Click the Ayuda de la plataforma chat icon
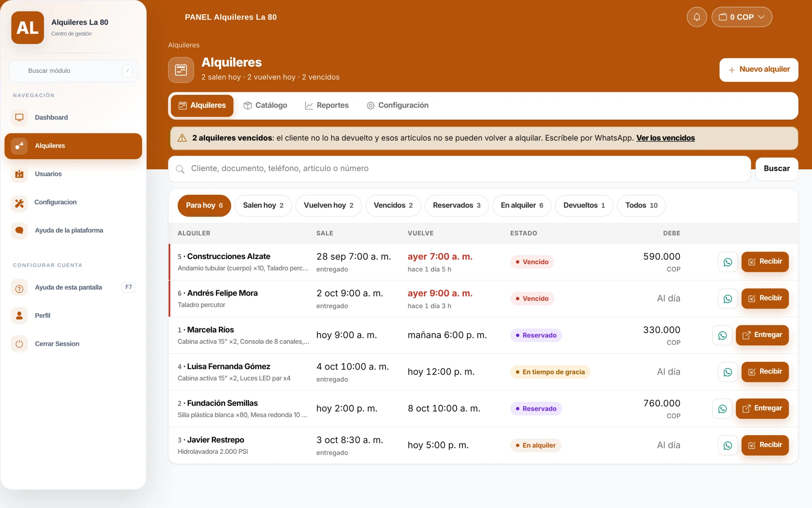Image resolution: width=812 pixels, height=508 pixels. [19, 231]
